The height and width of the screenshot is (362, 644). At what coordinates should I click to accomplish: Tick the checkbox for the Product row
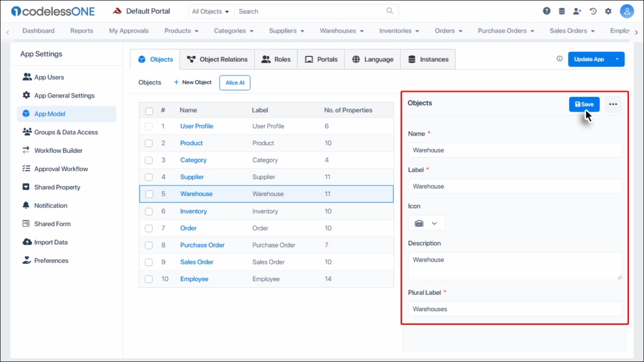(149, 143)
